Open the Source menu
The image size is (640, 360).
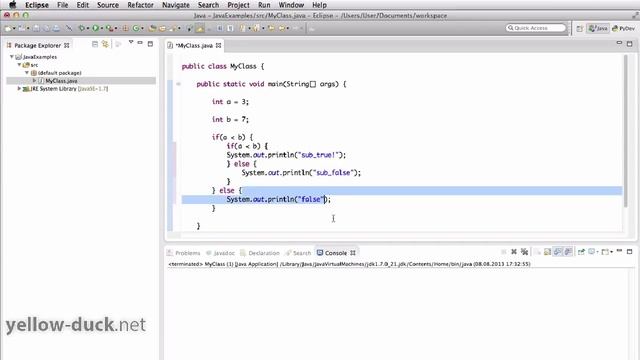tap(108, 5)
